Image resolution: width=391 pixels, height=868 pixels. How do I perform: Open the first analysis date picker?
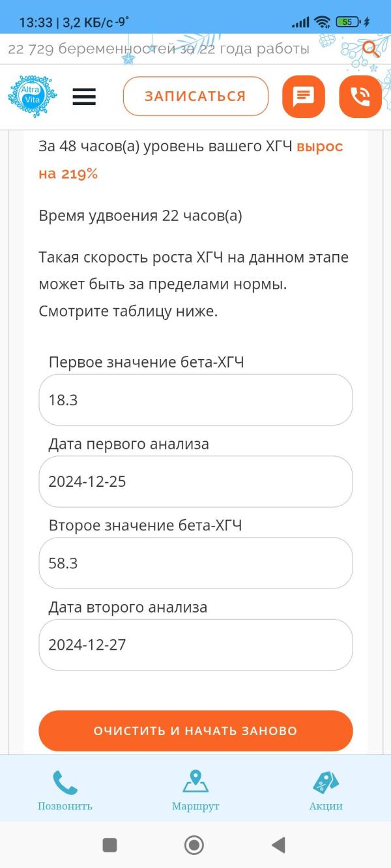tap(195, 482)
